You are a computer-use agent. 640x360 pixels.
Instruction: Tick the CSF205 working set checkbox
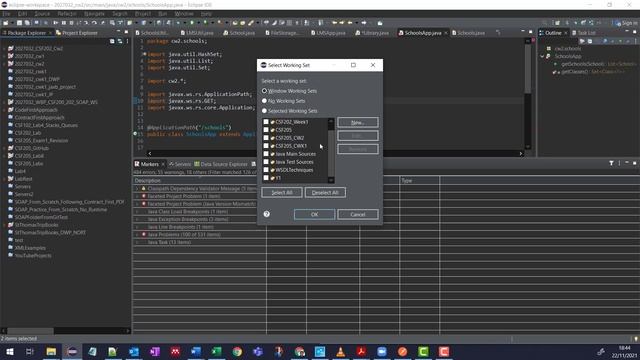(266, 130)
